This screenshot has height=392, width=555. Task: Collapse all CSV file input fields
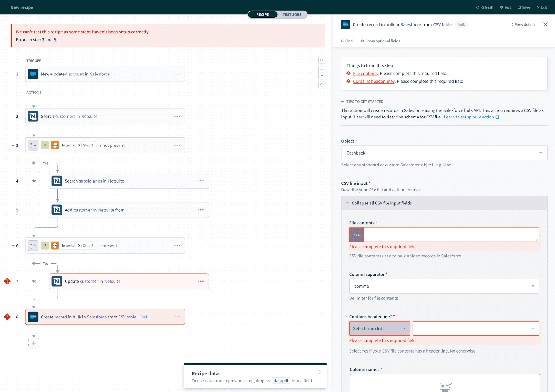point(381,203)
